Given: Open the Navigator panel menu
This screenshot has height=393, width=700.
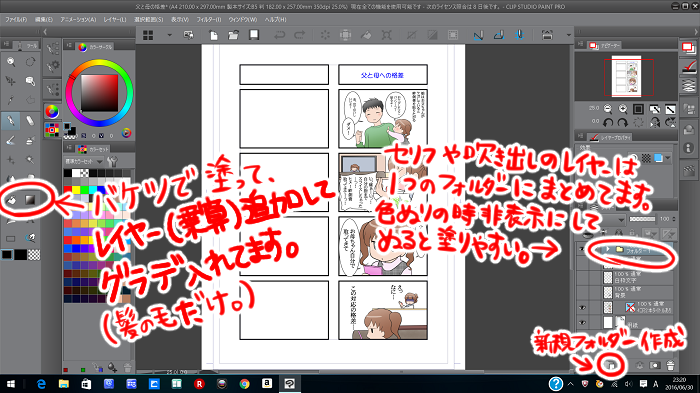Looking at the screenshot, I should (x=580, y=44).
